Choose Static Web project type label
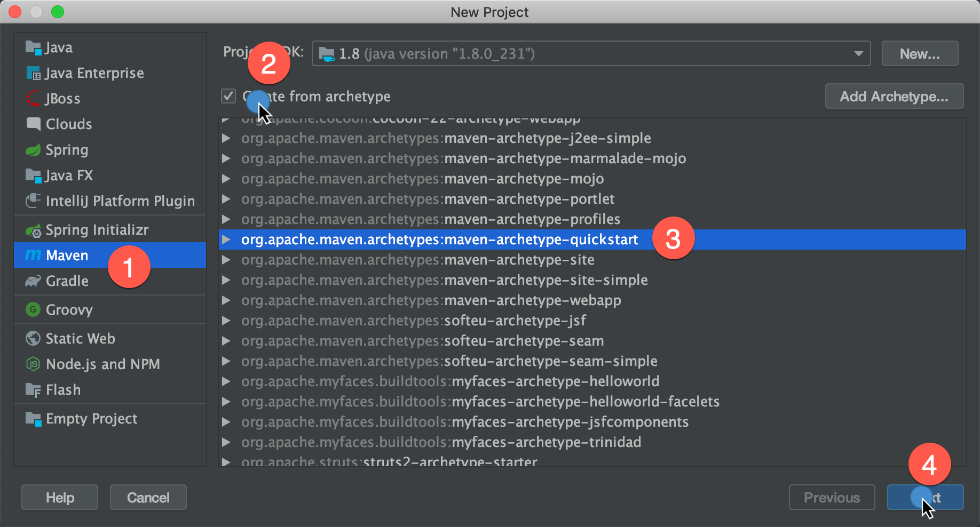 (81, 339)
